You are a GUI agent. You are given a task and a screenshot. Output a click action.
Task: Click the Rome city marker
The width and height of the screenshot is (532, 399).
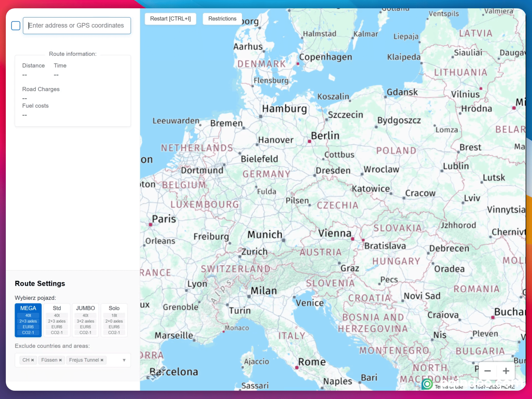click(297, 368)
